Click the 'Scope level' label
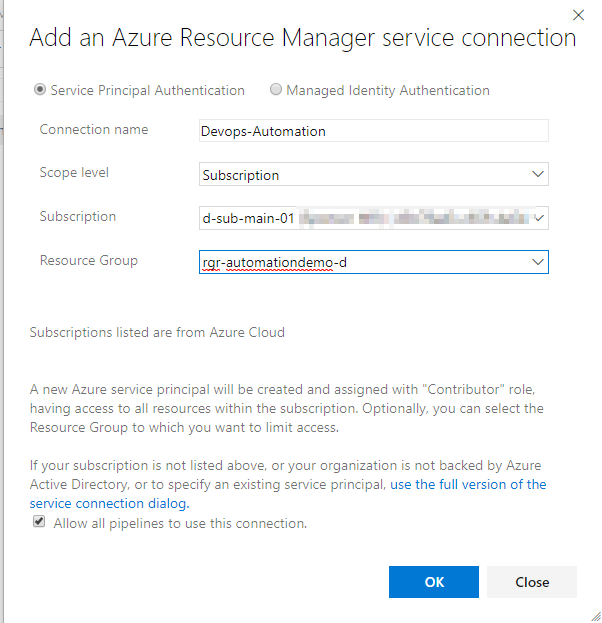 [x=74, y=172]
